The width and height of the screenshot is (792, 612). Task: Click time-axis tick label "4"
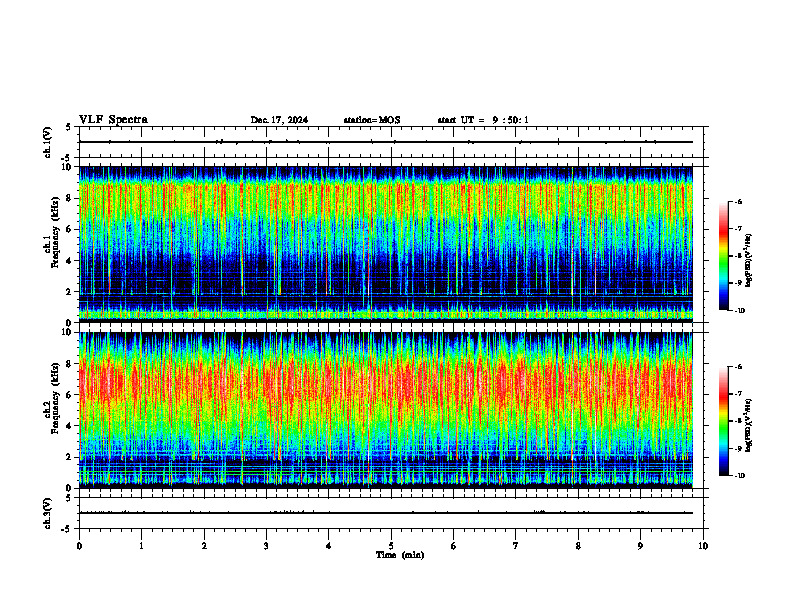[329, 546]
